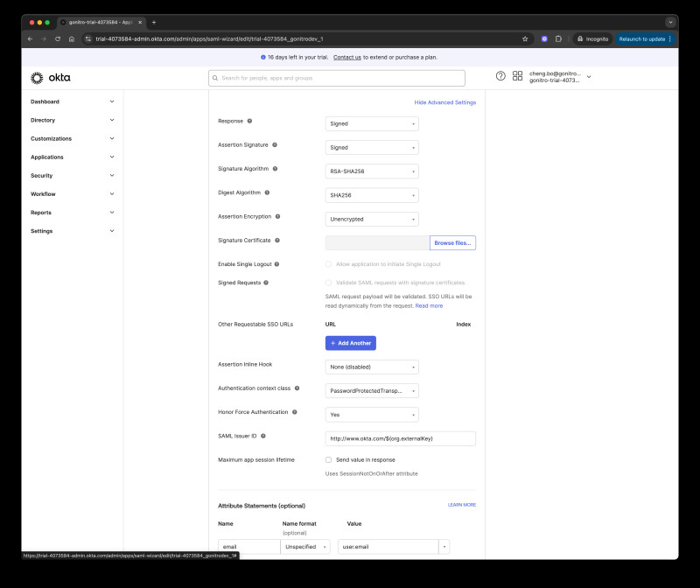Open the tab list chevron in browser
Screen dimensions: 700x588
click(x=670, y=23)
